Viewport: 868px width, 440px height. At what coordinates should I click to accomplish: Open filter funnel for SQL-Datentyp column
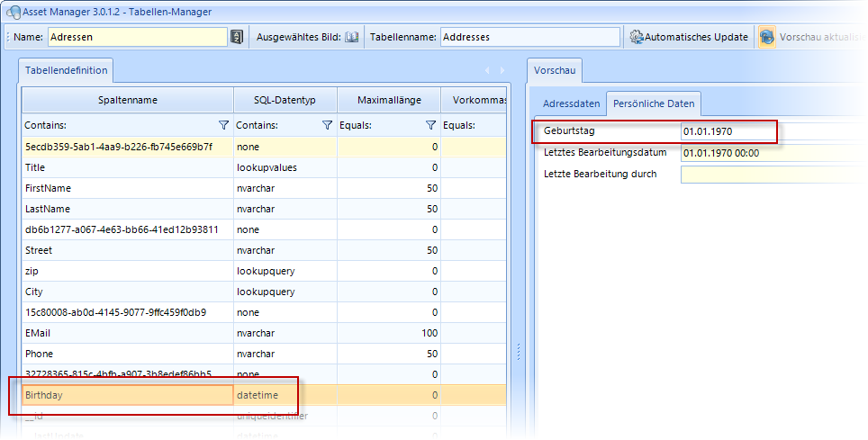327,126
